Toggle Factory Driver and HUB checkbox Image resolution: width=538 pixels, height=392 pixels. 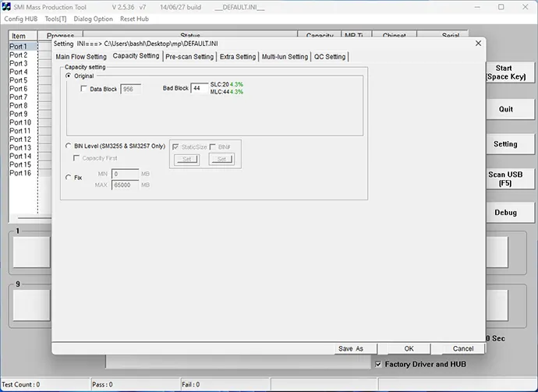(x=379, y=364)
